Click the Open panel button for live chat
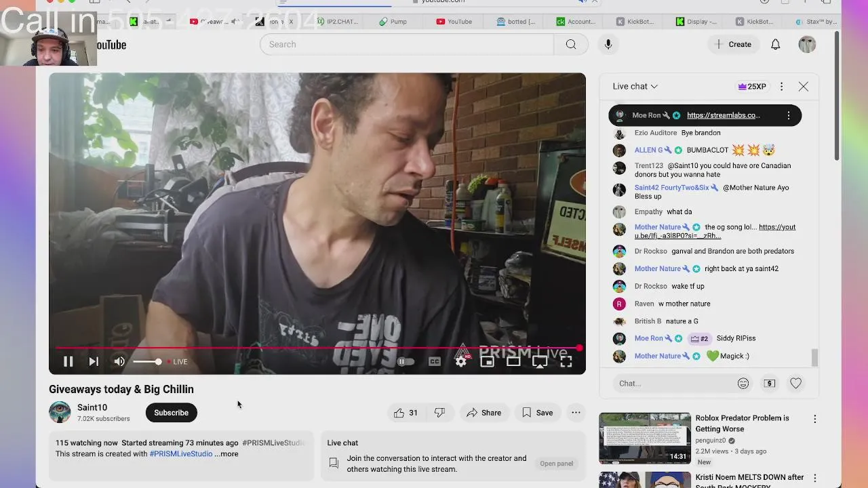 557,464
